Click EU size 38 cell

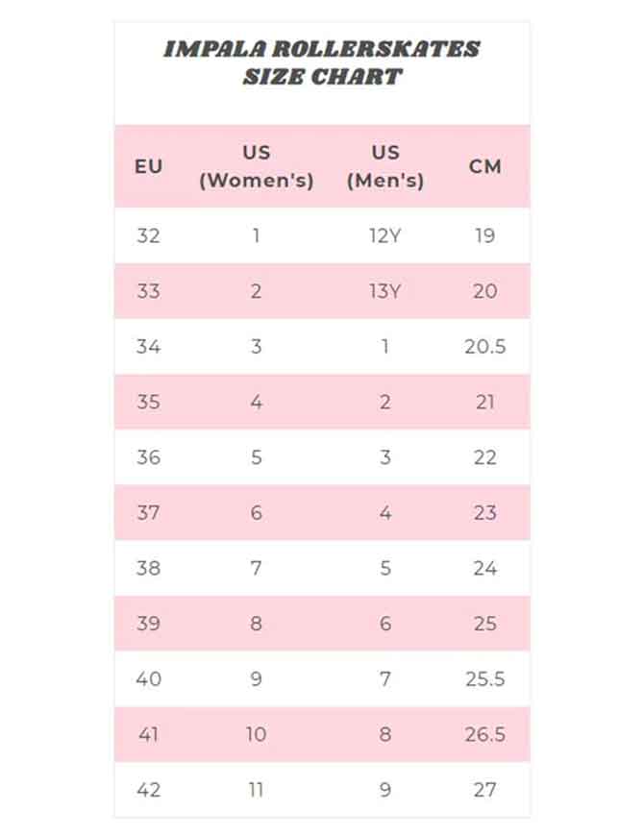pyautogui.click(x=148, y=568)
